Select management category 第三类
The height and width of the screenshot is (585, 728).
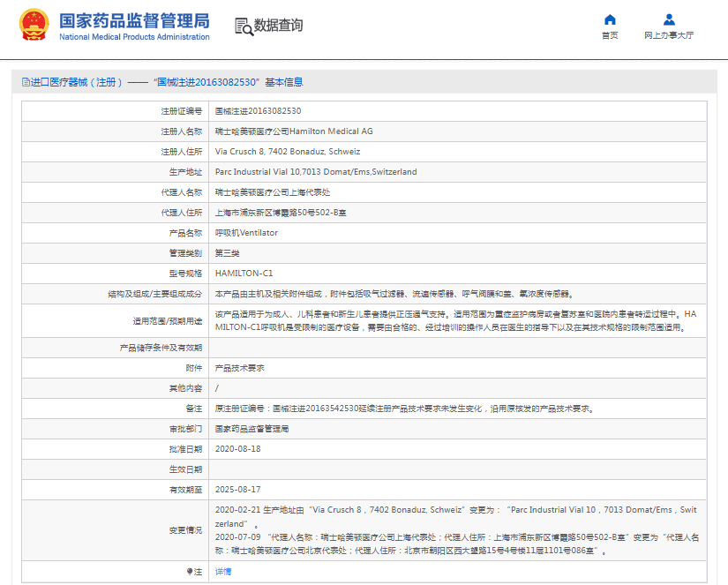(x=227, y=253)
